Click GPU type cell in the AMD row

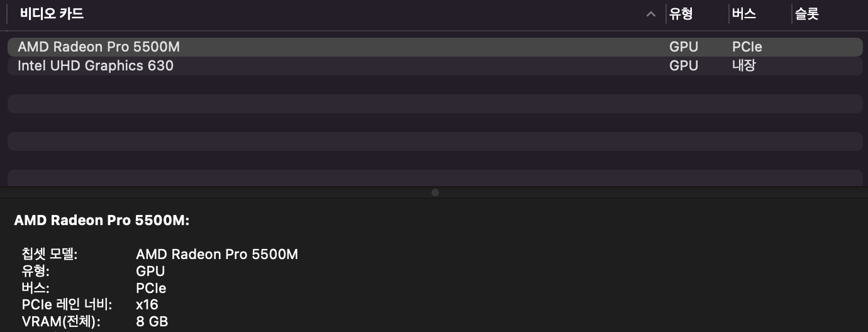coord(684,47)
